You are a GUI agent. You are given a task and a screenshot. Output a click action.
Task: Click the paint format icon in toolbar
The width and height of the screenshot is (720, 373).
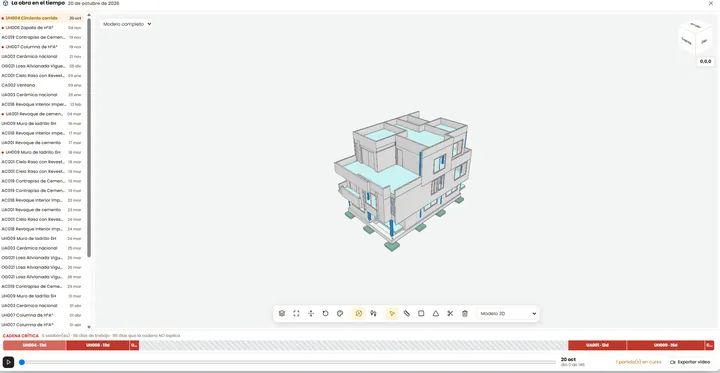pos(373,313)
